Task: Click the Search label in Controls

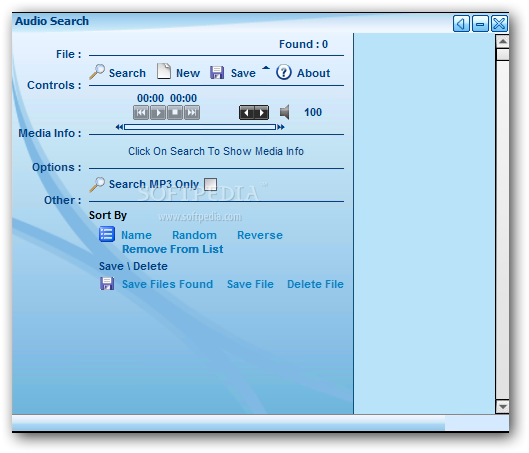Action: coord(127,73)
